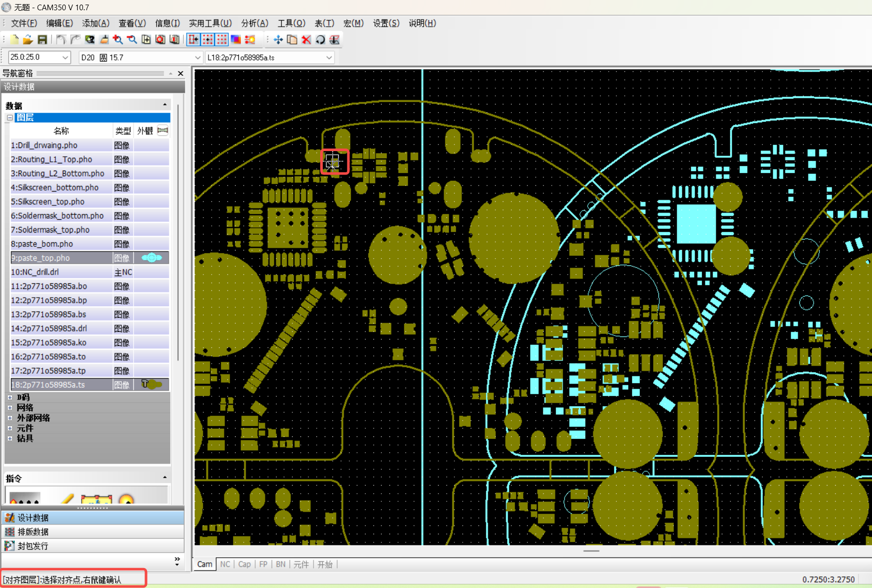Switch to the Cap editor tab

point(244,564)
